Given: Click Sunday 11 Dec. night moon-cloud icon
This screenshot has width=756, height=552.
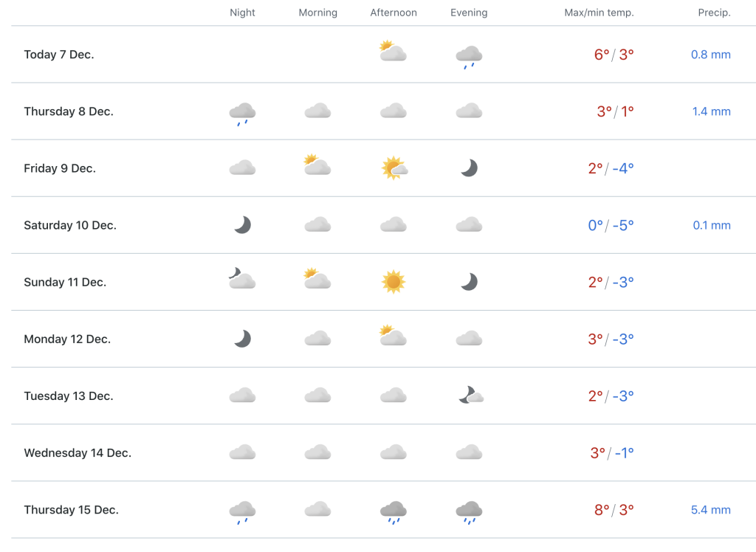Looking at the screenshot, I should tap(242, 278).
